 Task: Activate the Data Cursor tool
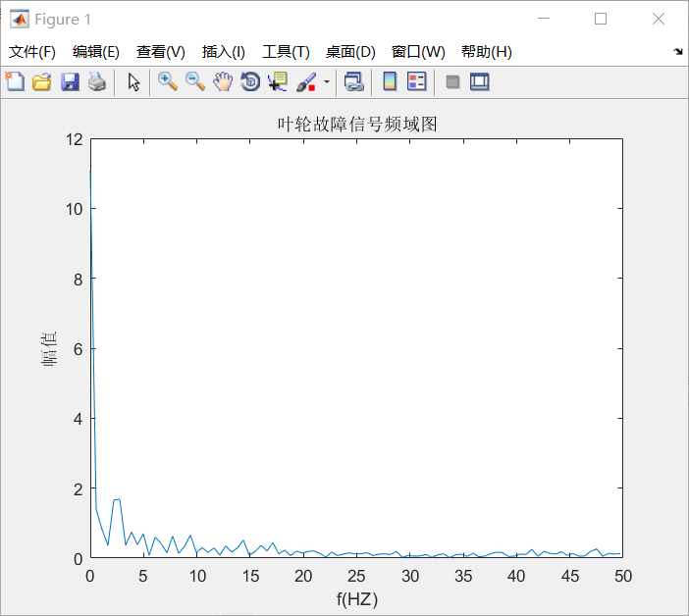(278, 81)
